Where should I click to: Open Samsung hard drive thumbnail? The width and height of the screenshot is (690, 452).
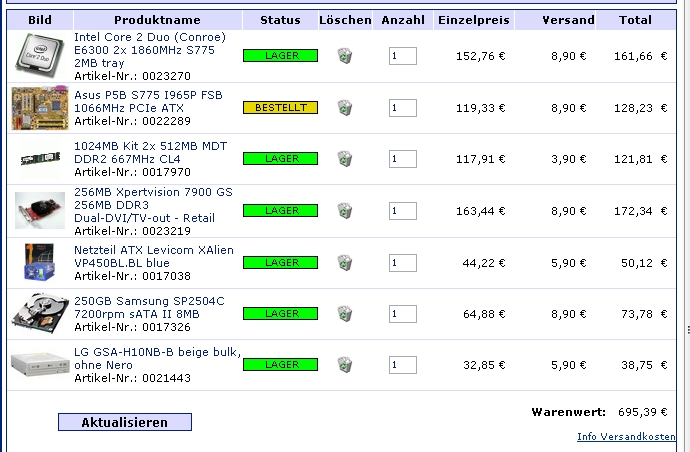(40, 314)
